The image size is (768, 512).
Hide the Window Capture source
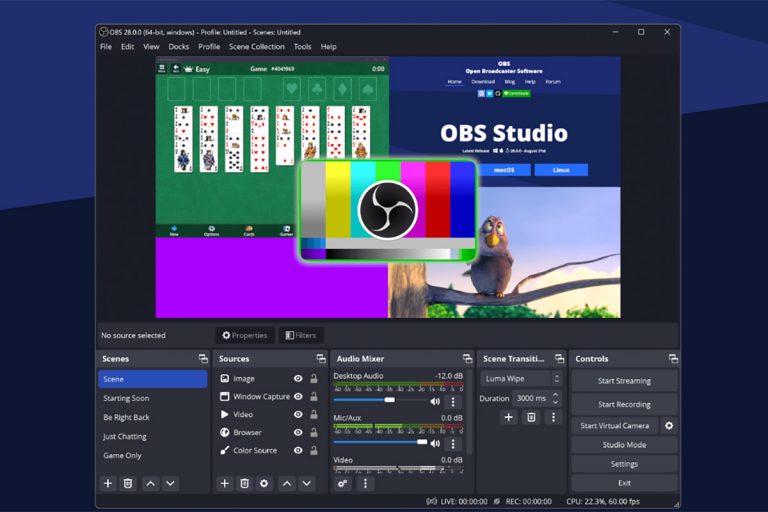point(298,396)
